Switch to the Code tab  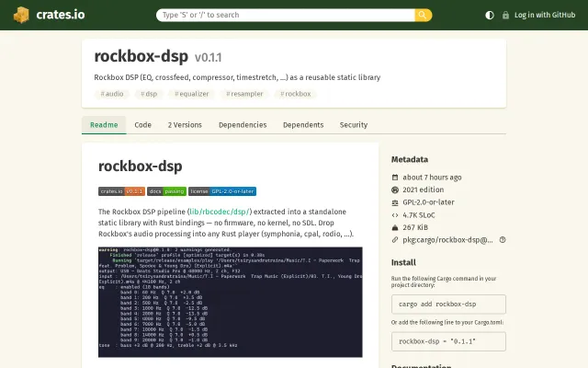coord(143,125)
